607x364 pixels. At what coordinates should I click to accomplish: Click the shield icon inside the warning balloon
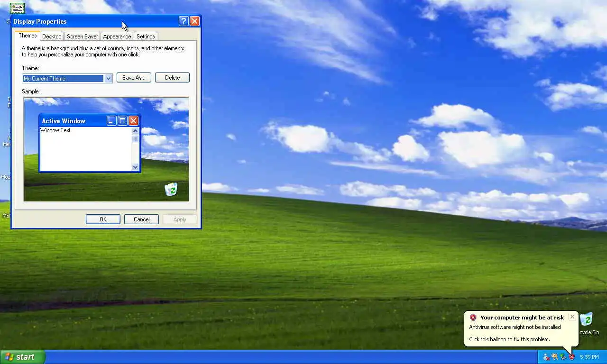(473, 318)
